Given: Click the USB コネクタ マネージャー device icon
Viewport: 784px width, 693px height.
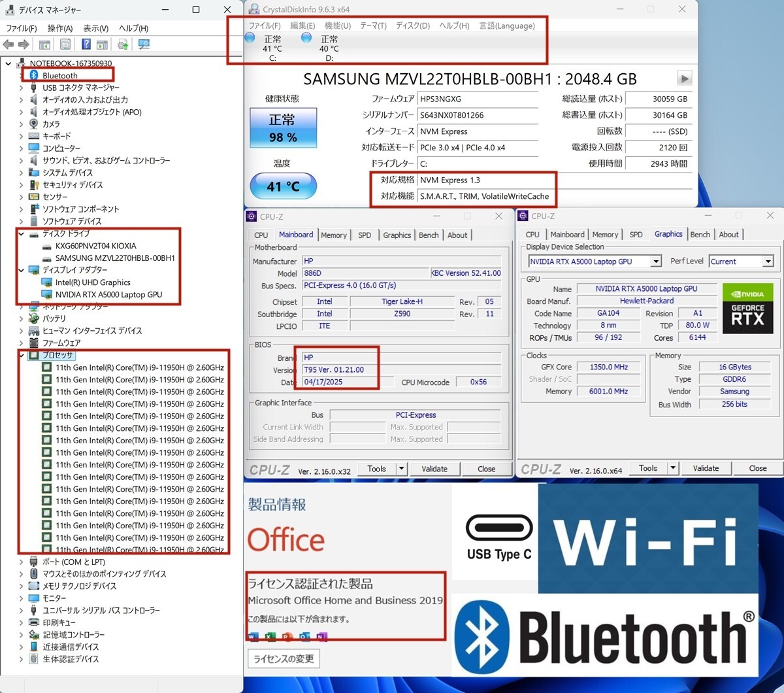Looking at the screenshot, I should pyautogui.click(x=34, y=88).
